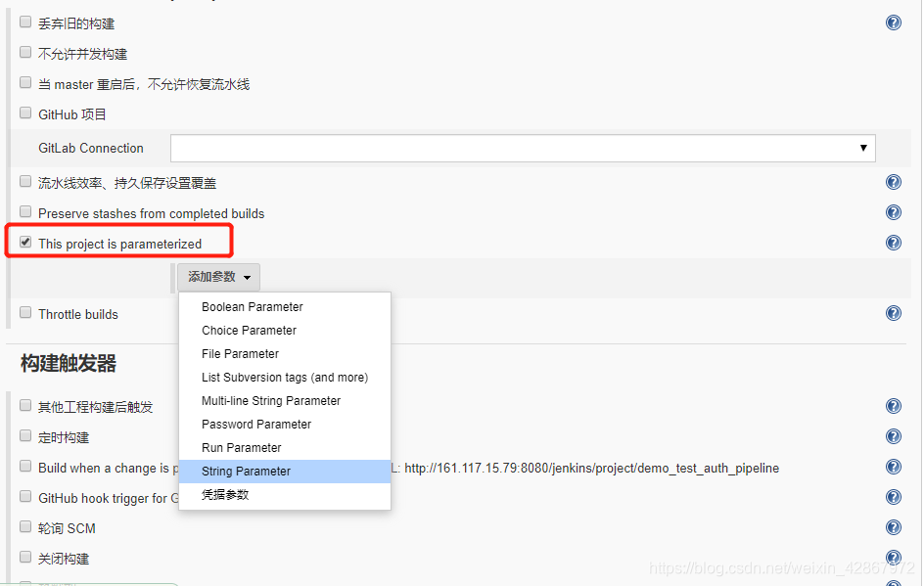
Task: Check 其他工程构建后触发 trigger
Action: click(x=25, y=405)
